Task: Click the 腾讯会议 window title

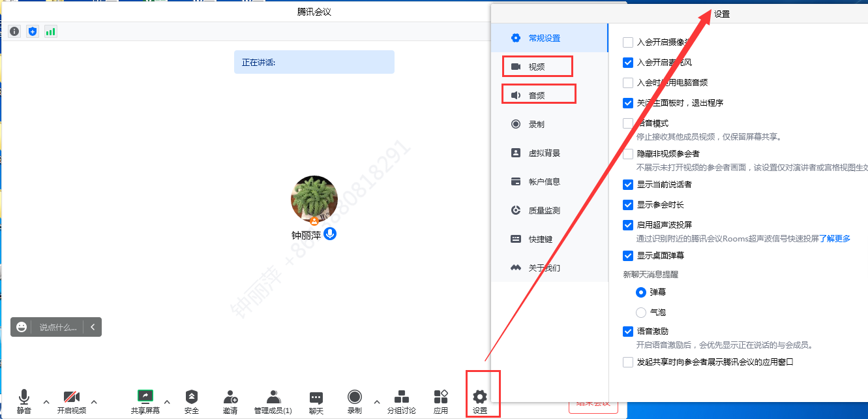Action: 314,12
